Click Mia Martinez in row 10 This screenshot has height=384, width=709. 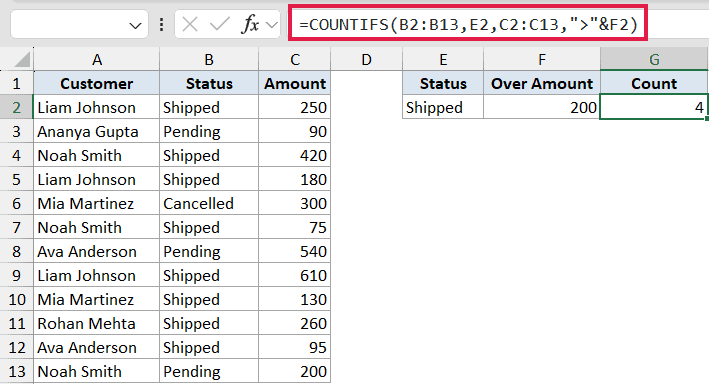(x=97, y=299)
